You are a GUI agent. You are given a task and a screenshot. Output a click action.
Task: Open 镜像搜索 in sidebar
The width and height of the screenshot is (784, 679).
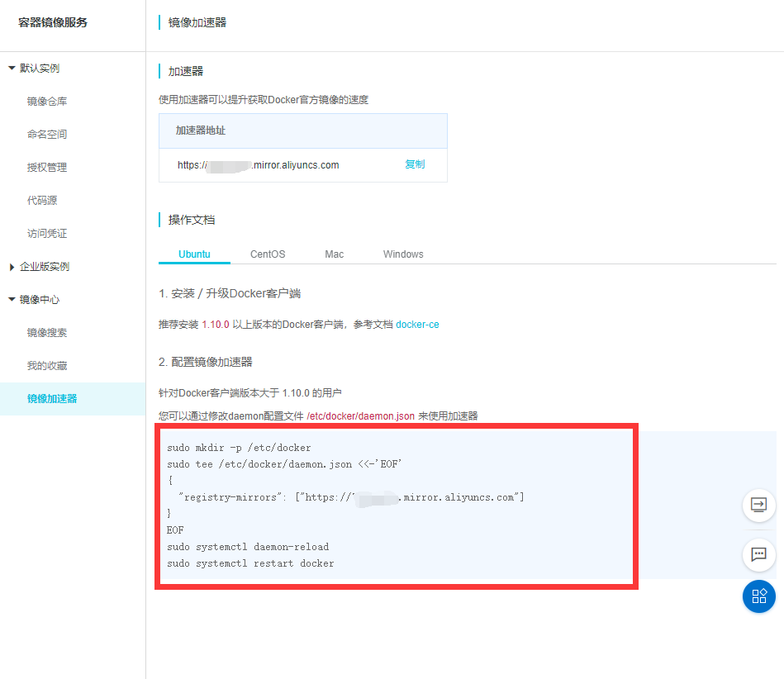(x=47, y=333)
